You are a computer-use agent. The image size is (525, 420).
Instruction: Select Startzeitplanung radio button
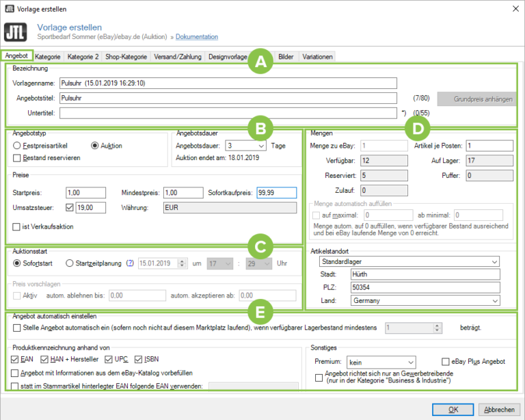70,263
